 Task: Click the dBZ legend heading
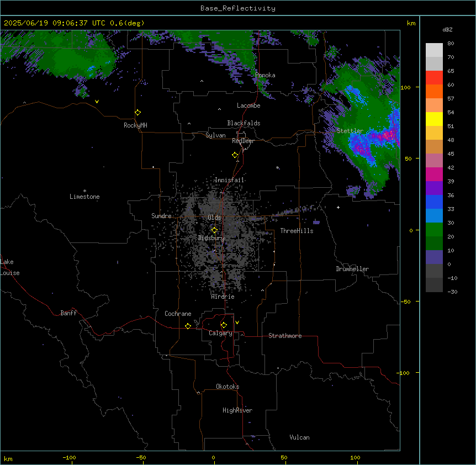447,29
